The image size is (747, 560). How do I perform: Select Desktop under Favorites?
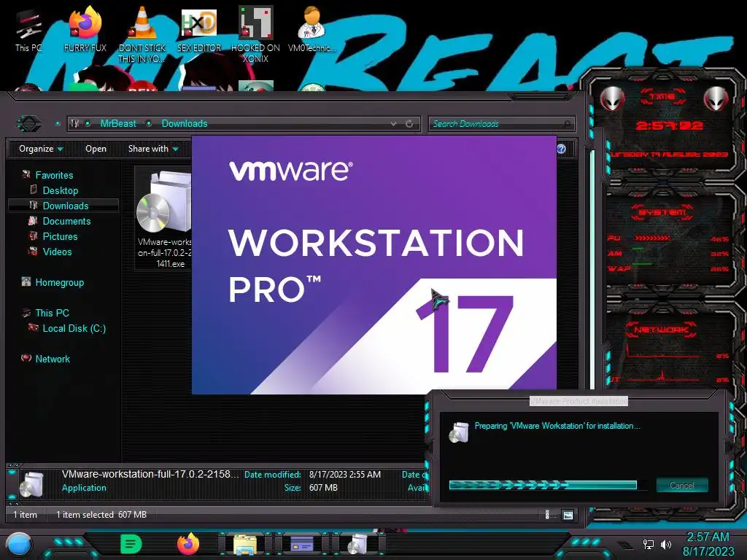(x=60, y=190)
